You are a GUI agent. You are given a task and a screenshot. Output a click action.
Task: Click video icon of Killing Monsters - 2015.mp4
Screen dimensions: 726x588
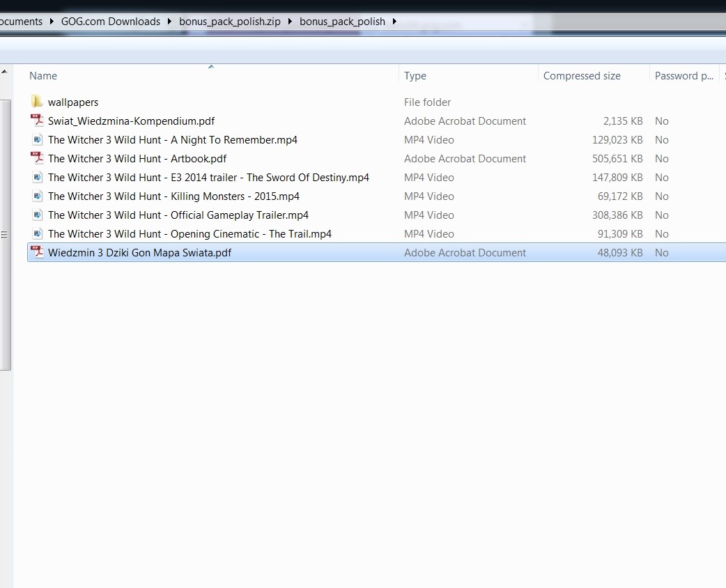coord(37,196)
